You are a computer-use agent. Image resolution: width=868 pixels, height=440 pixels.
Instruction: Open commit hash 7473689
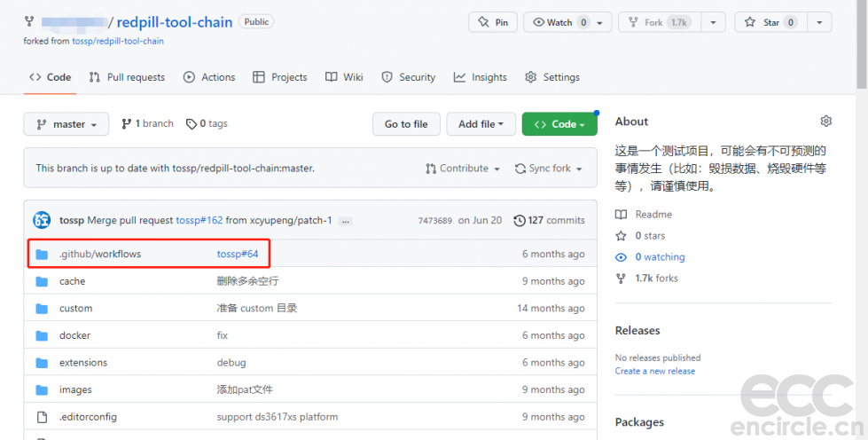point(435,221)
